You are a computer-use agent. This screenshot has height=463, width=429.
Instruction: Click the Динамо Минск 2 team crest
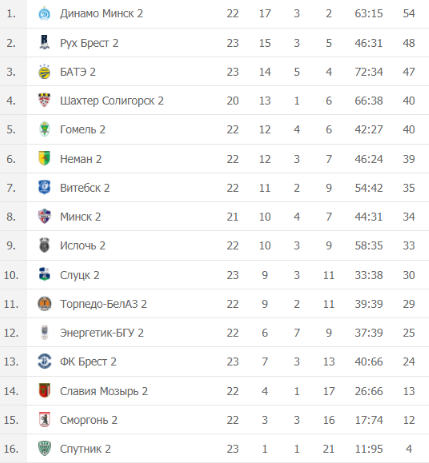click(44, 14)
